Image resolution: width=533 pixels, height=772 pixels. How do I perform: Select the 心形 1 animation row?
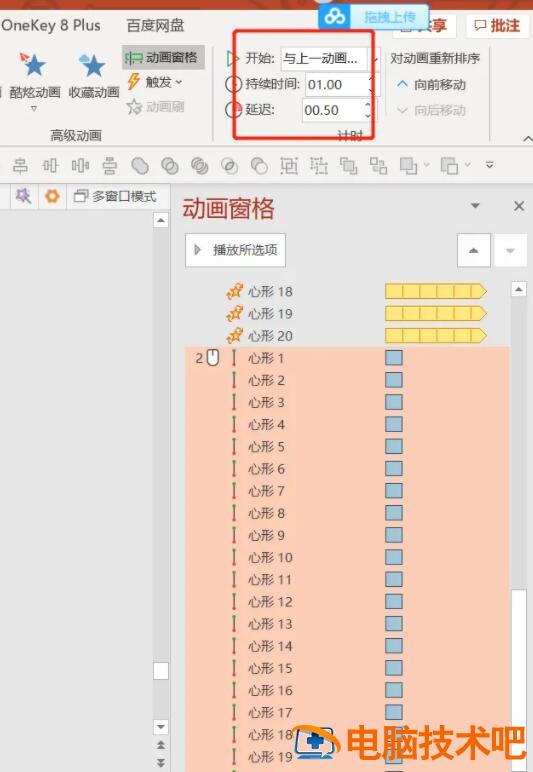[x=347, y=358]
